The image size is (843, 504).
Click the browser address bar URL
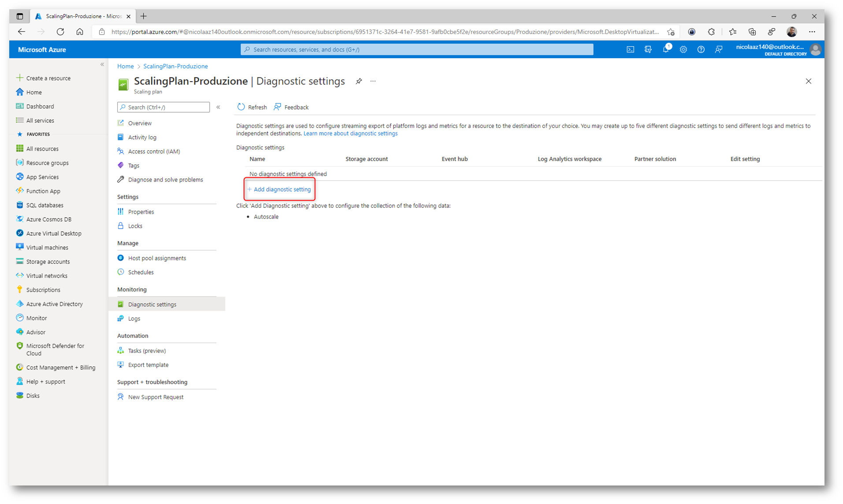[x=385, y=32]
